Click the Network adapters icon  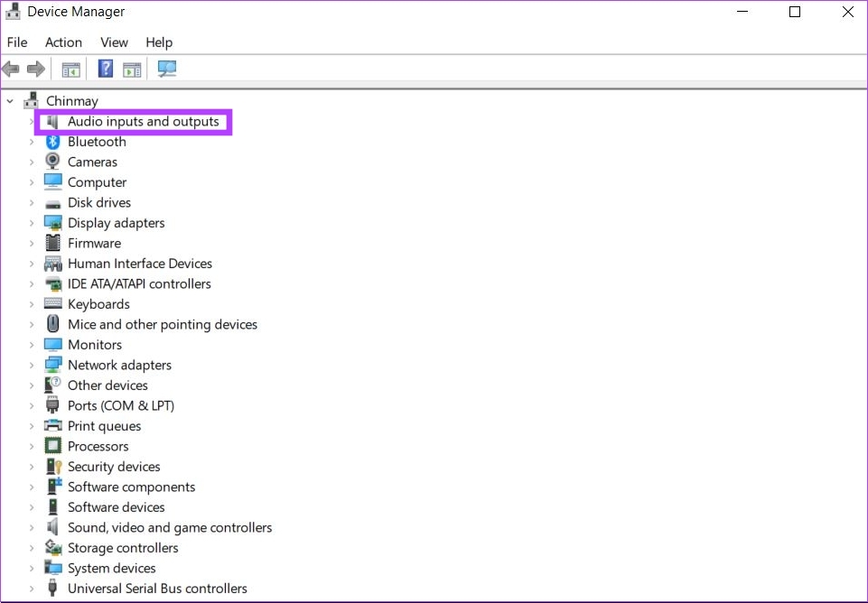coord(53,365)
